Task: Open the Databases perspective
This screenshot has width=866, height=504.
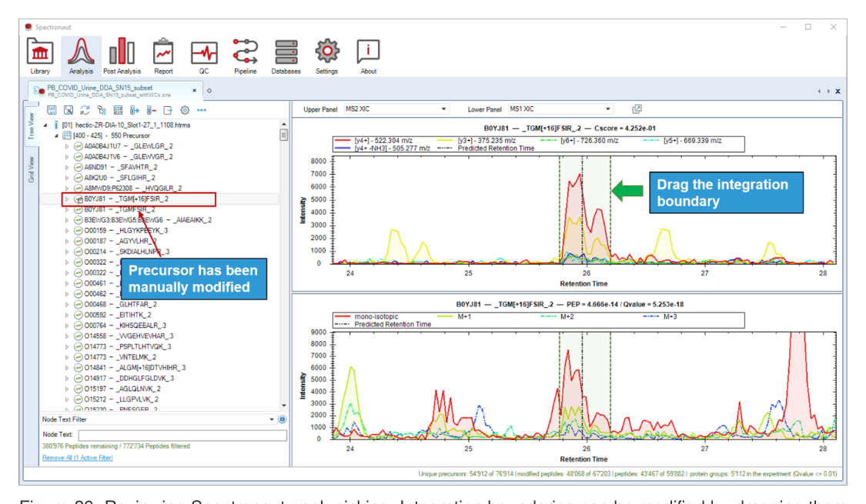Action: tap(286, 56)
